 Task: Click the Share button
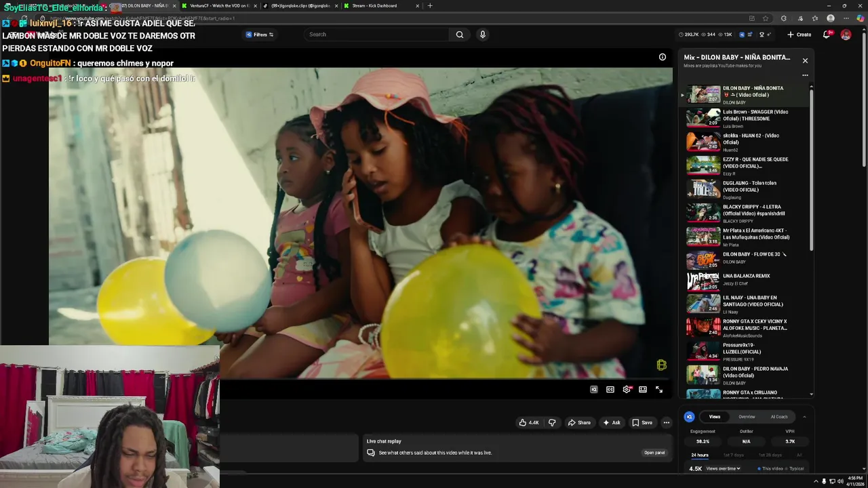[579, 422]
